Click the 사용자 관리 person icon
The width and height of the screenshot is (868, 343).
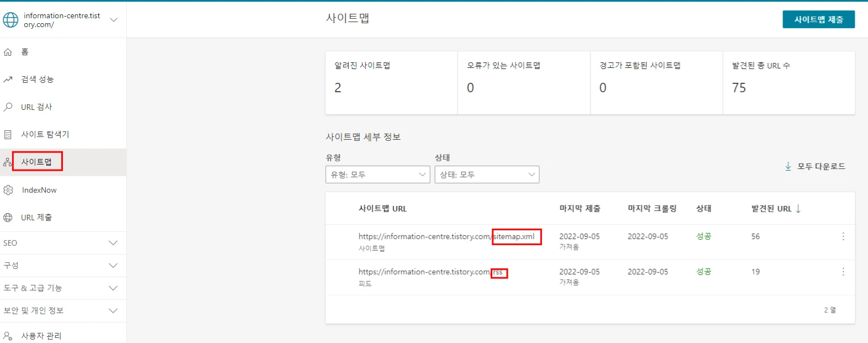8,336
